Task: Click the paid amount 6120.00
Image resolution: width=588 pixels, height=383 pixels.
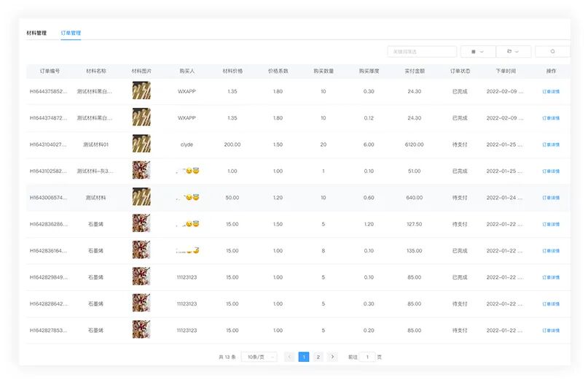Action: (415, 144)
